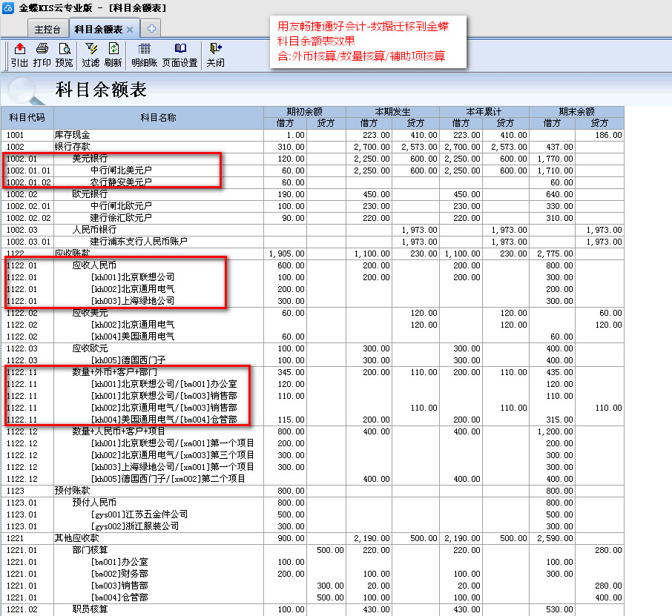Image resolution: width=672 pixels, height=616 pixels.
Task: Click the 引出 export icon
Action: (x=19, y=55)
